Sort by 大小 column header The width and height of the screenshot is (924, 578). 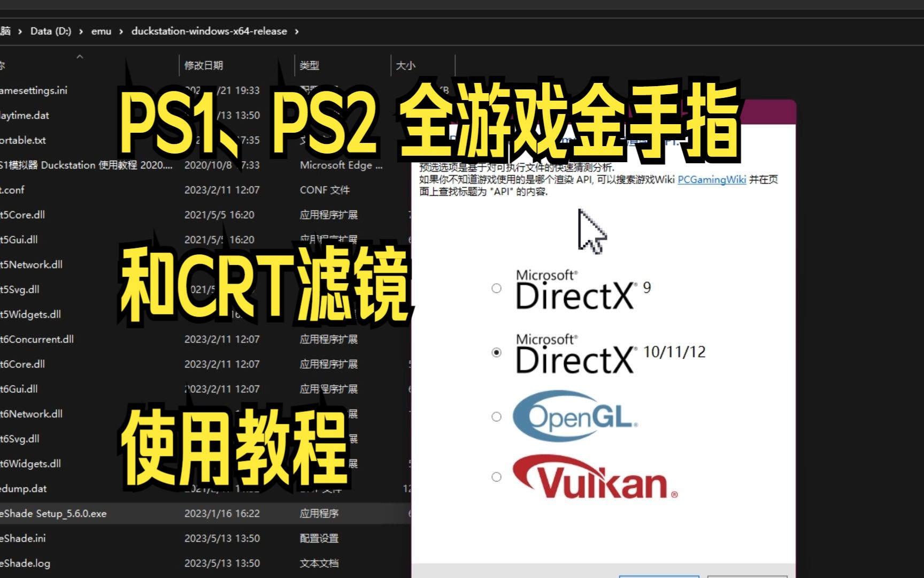(x=405, y=65)
